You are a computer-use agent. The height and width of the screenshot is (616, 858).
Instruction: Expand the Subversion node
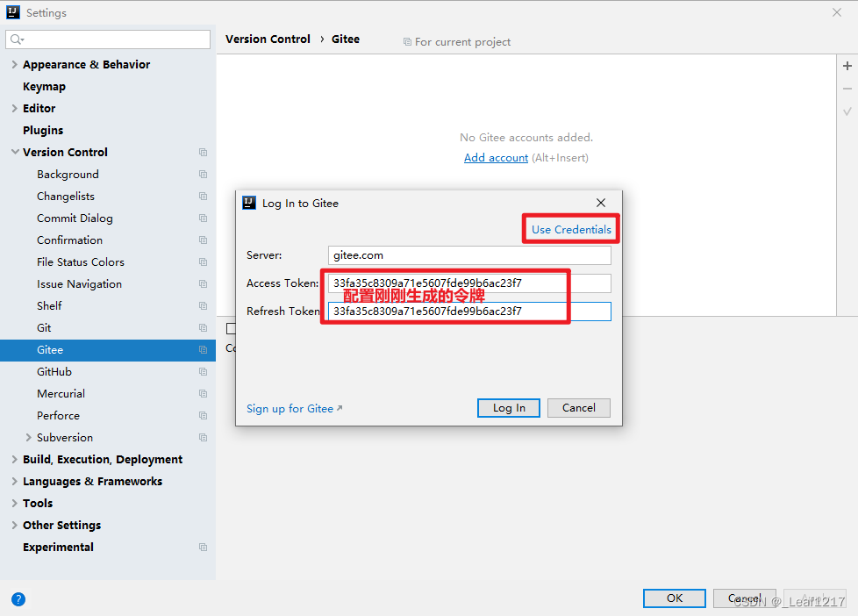[28, 438]
